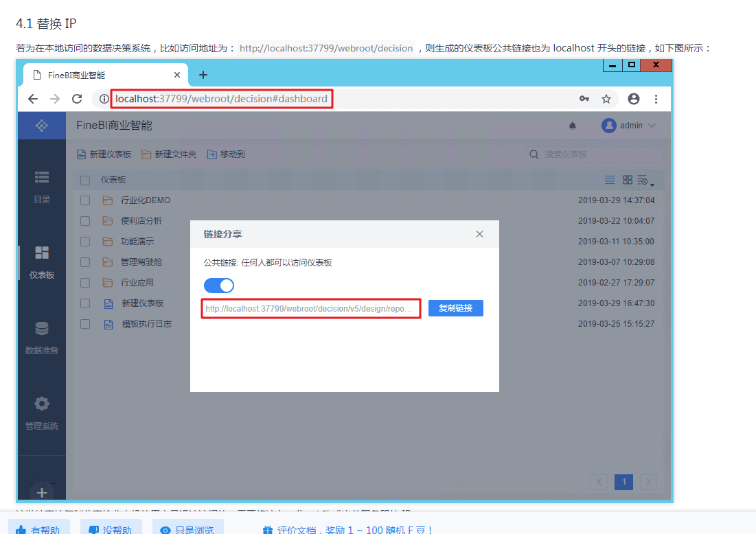Screen dimensions: 756x534
Task: Open the 管理系统 gear section
Action: (x=42, y=413)
